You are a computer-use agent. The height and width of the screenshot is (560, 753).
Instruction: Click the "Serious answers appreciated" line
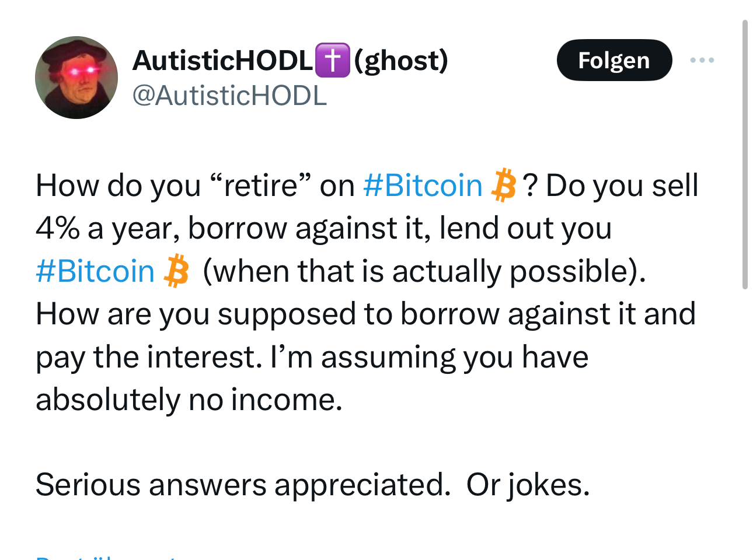(243, 484)
